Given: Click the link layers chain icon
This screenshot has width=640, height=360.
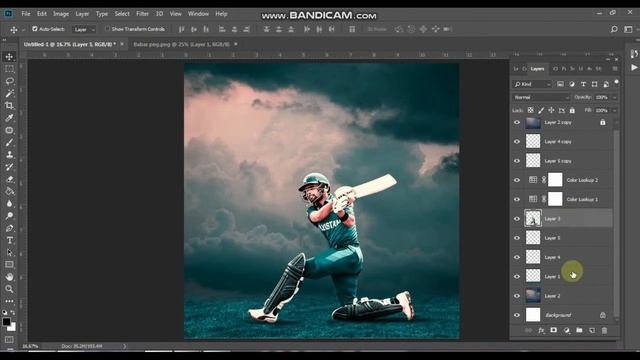Looking at the screenshot, I should point(529,330).
